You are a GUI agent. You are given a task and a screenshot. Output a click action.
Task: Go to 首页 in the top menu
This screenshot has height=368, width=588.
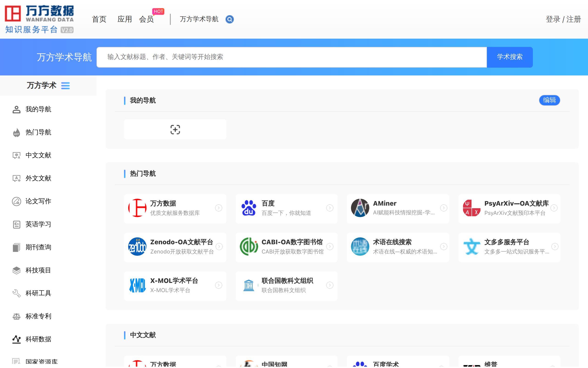pos(99,19)
